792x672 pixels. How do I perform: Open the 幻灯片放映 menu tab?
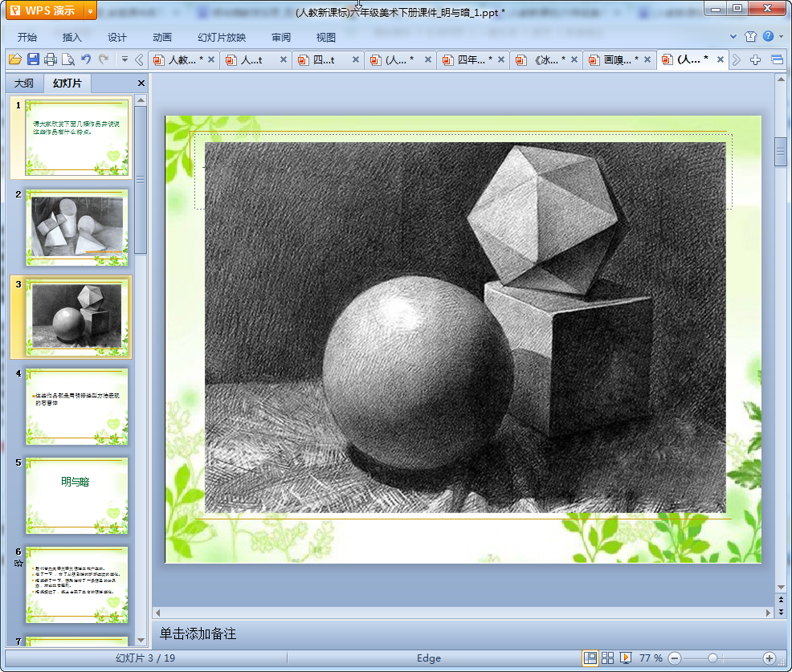222,38
